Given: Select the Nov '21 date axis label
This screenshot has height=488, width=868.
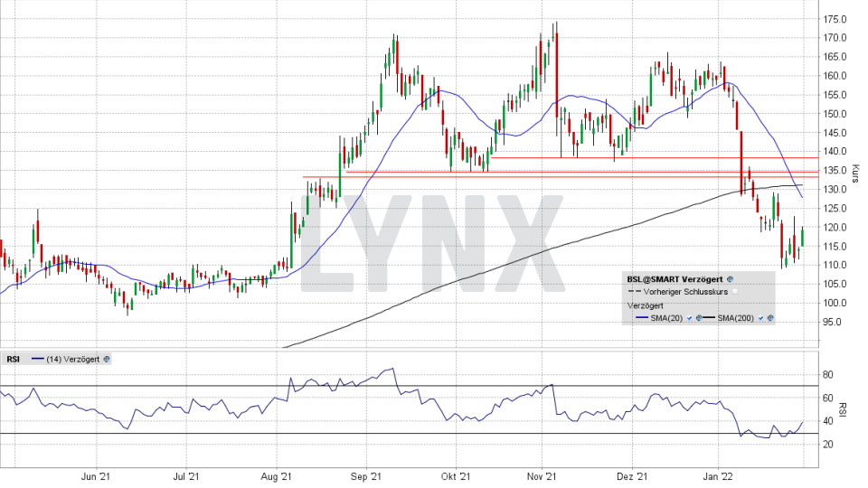Looking at the screenshot, I should (x=542, y=476).
